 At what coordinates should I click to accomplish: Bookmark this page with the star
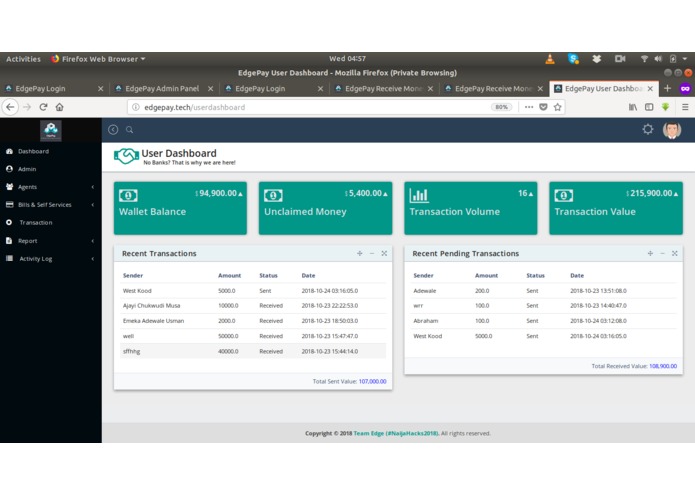coord(558,107)
